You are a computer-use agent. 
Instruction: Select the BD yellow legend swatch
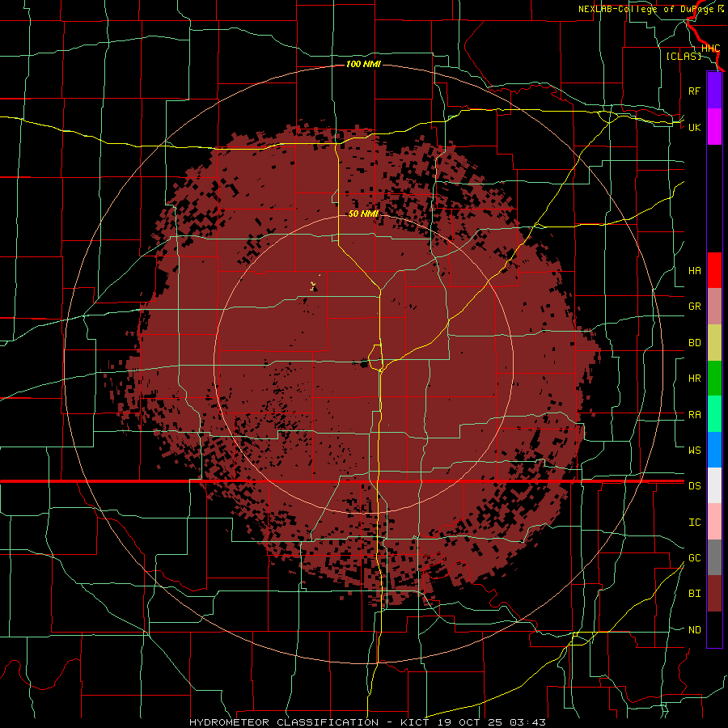714,343
